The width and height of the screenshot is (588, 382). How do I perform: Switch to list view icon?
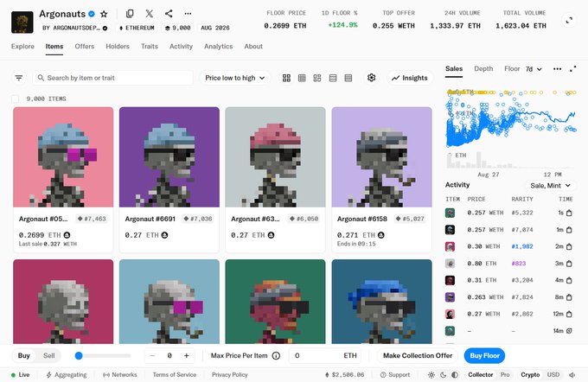coord(333,78)
